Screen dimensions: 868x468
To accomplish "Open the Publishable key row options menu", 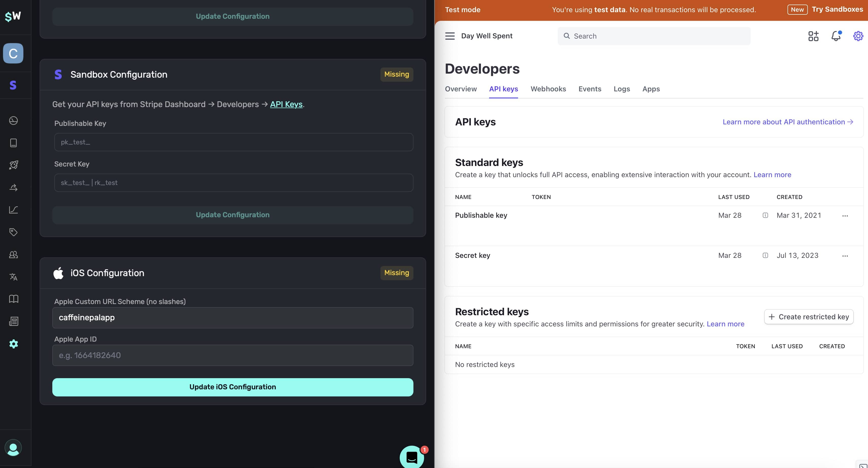I will click(845, 216).
